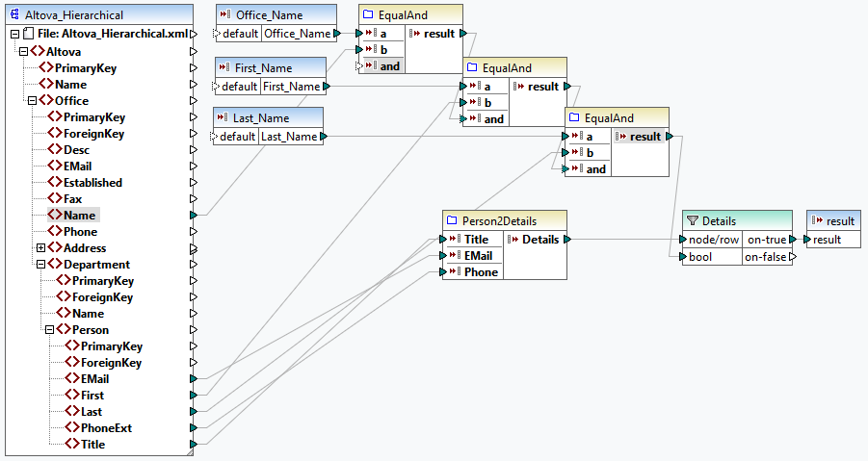The width and height of the screenshot is (868, 461).
Task: Select the highlighted Name element under Office
Action: point(80,216)
